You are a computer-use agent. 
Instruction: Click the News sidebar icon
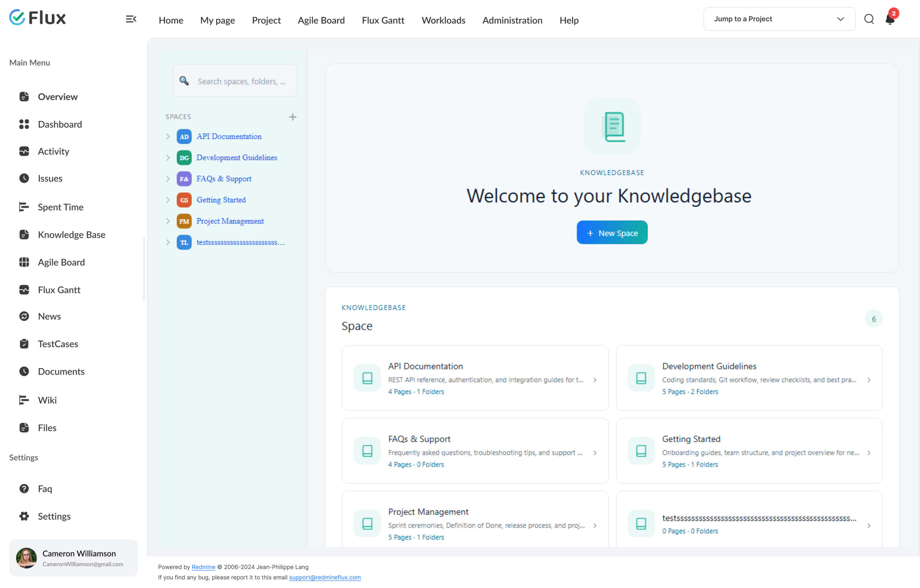pyautogui.click(x=24, y=316)
